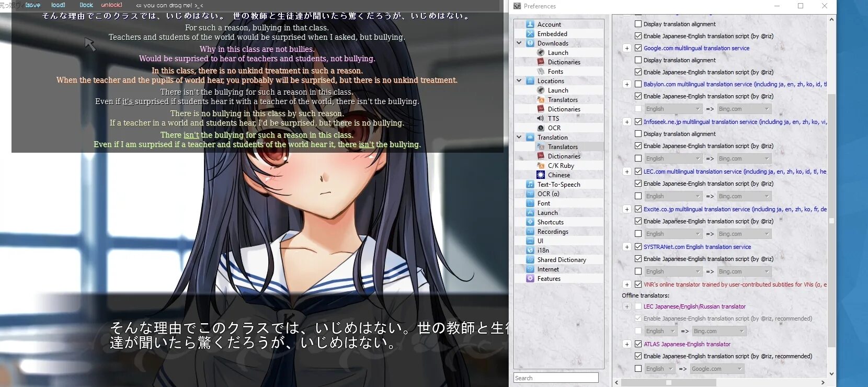868x387 pixels.
Task: Open Text-To-Speech music note icon
Action: pyautogui.click(x=530, y=185)
